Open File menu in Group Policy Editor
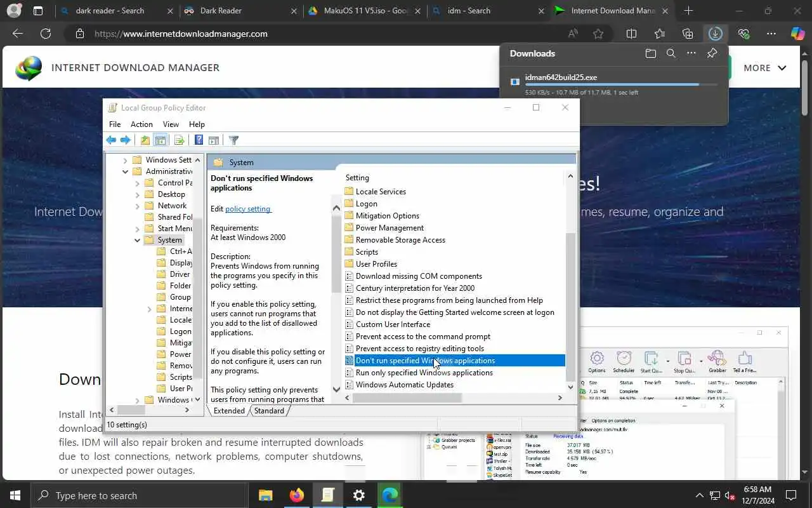The width and height of the screenshot is (812, 508). point(115,124)
